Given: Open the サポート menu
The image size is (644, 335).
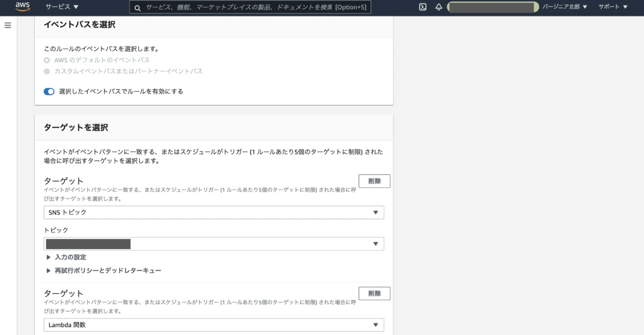Looking at the screenshot, I should click(613, 7).
